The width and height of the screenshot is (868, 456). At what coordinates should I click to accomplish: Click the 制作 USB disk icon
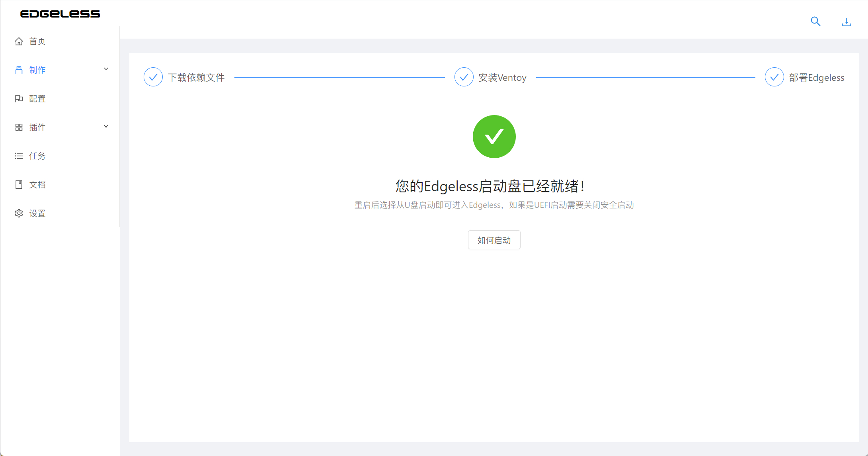coord(19,70)
